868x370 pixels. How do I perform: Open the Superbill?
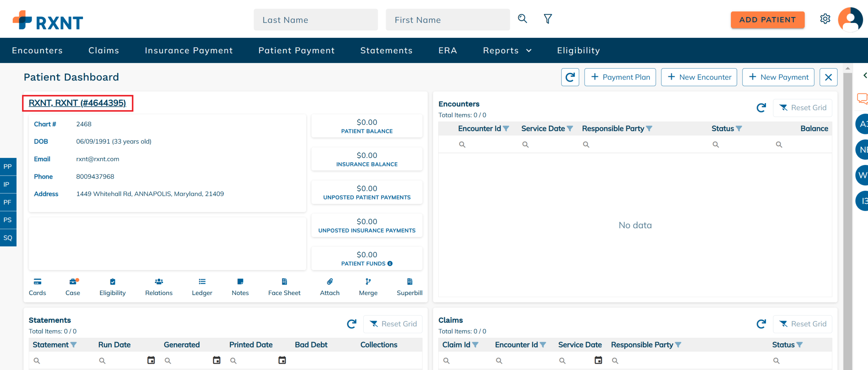pos(410,287)
